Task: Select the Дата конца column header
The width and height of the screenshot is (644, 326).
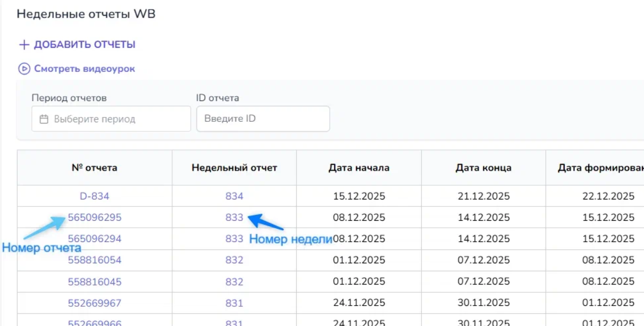Action: (x=483, y=168)
